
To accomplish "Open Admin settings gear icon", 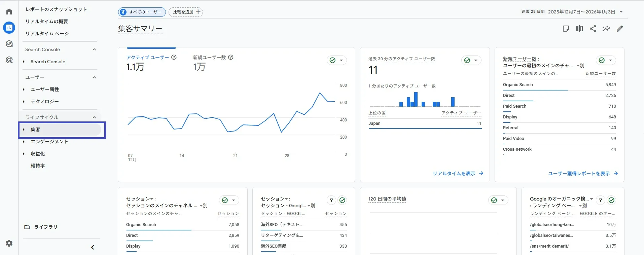I will click(x=9, y=243).
